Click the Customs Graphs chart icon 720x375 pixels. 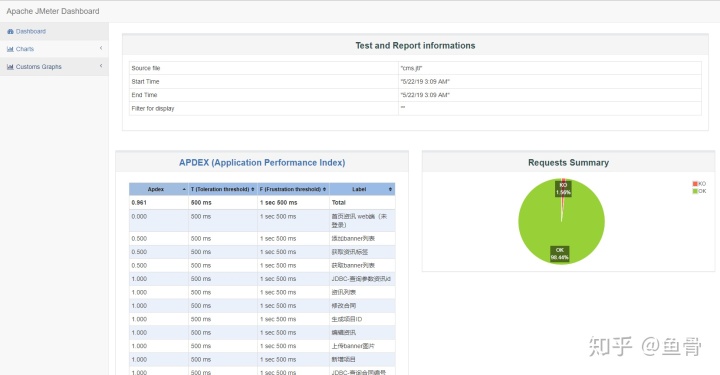[10, 67]
